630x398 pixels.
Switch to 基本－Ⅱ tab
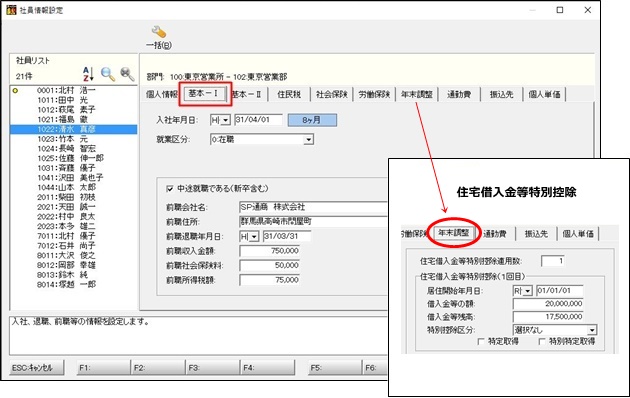pos(246,94)
